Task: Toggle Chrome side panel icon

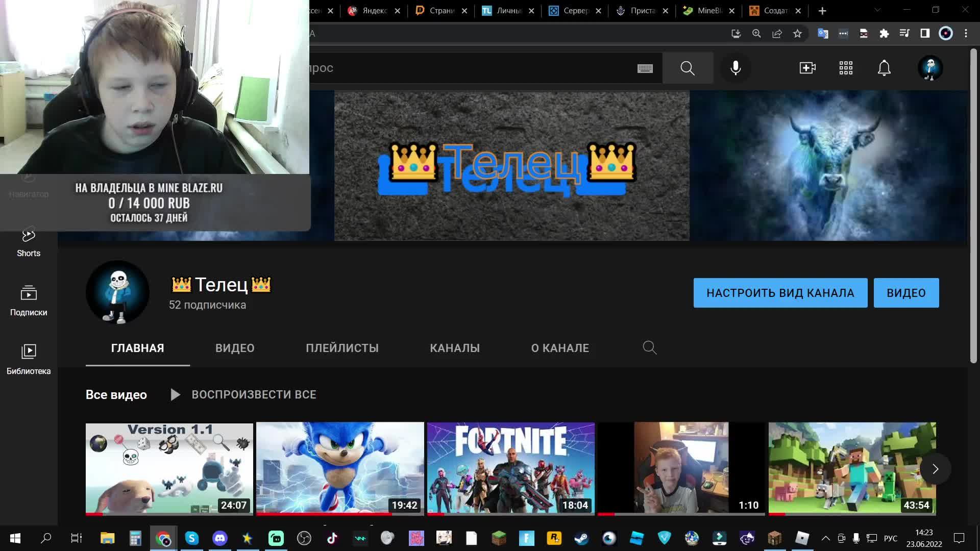Action: pos(925,34)
